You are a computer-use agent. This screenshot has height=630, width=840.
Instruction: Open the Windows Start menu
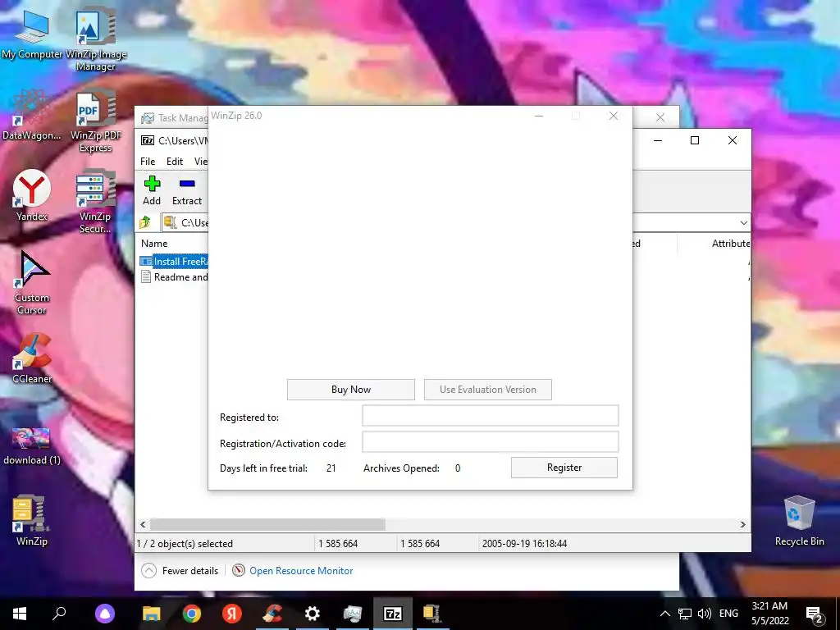(x=20, y=614)
